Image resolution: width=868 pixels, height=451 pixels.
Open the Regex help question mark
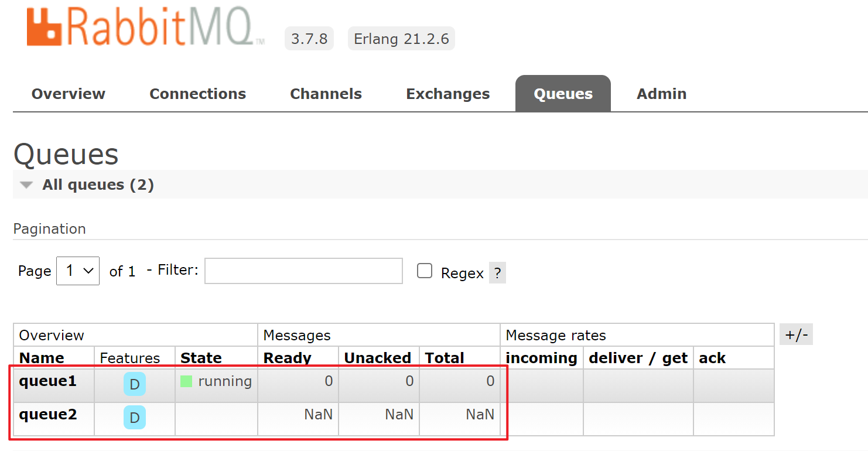(x=497, y=273)
